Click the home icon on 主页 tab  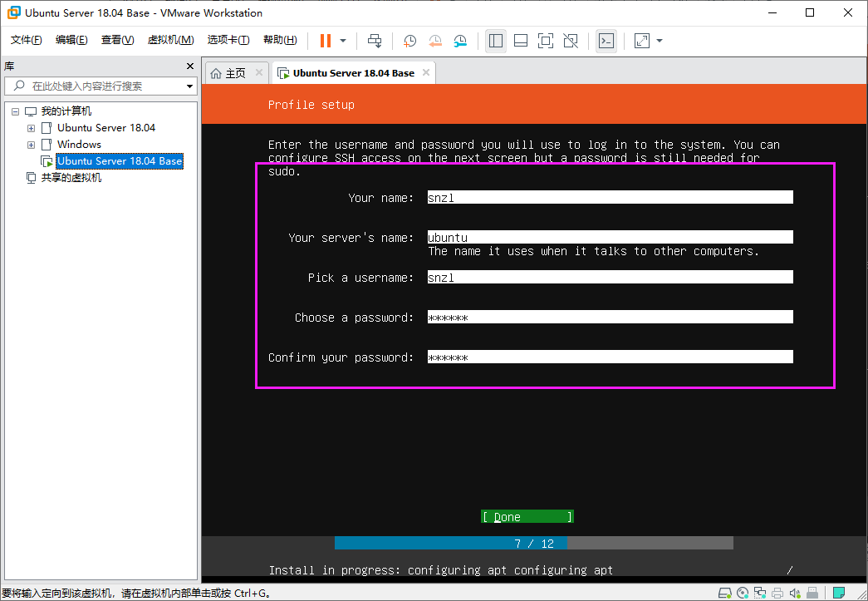click(216, 73)
